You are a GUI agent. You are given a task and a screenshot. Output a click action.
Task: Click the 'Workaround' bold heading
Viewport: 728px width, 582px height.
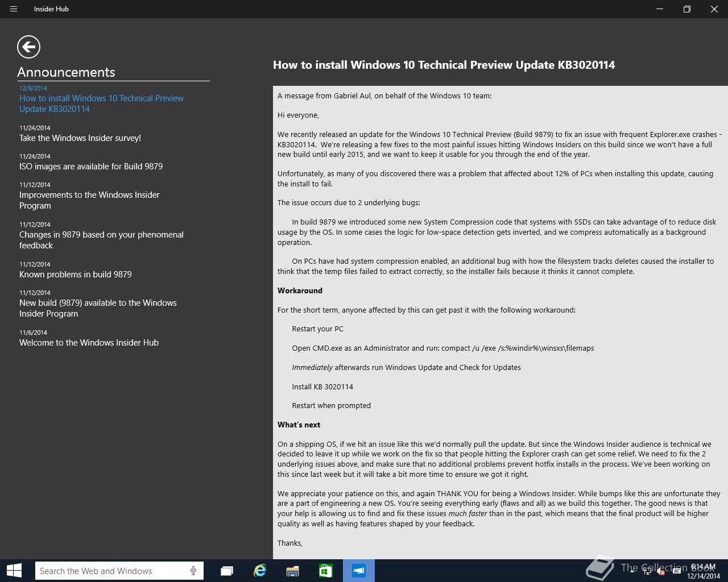click(x=300, y=290)
